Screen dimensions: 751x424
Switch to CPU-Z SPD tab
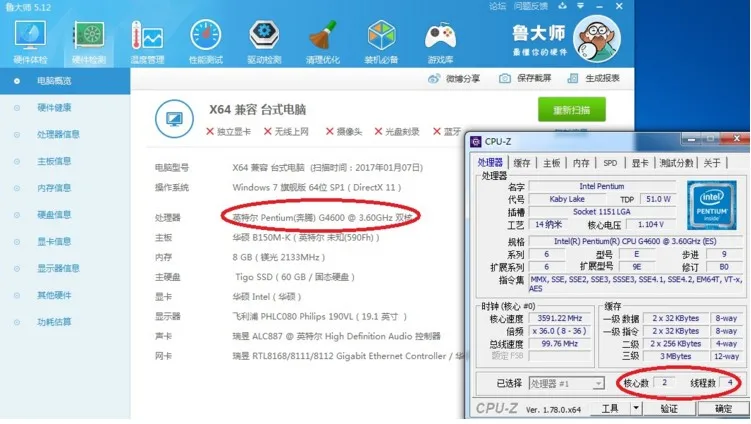pos(610,163)
